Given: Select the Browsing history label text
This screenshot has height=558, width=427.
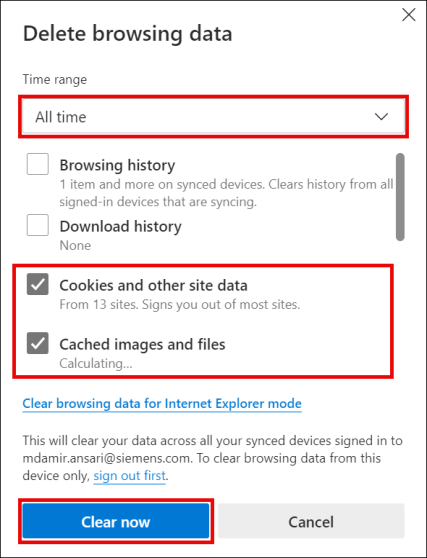Looking at the screenshot, I should click(117, 165).
